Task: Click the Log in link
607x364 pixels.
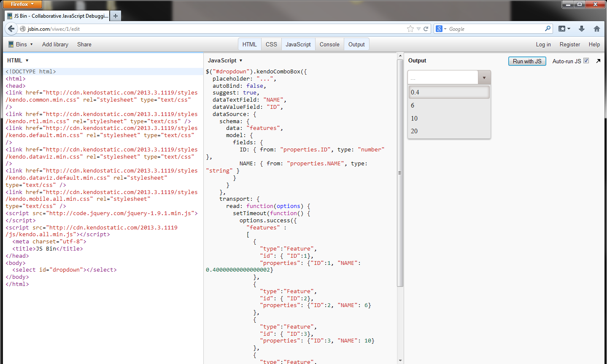Action: click(x=543, y=44)
